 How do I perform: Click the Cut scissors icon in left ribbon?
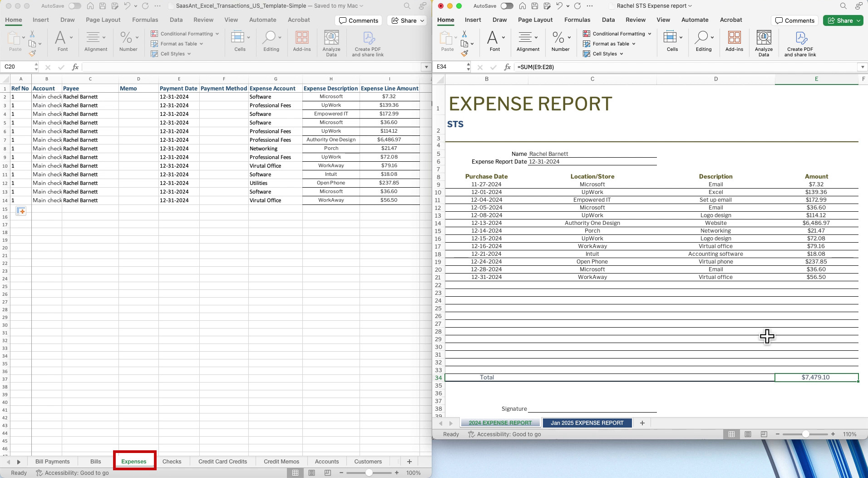pyautogui.click(x=32, y=34)
